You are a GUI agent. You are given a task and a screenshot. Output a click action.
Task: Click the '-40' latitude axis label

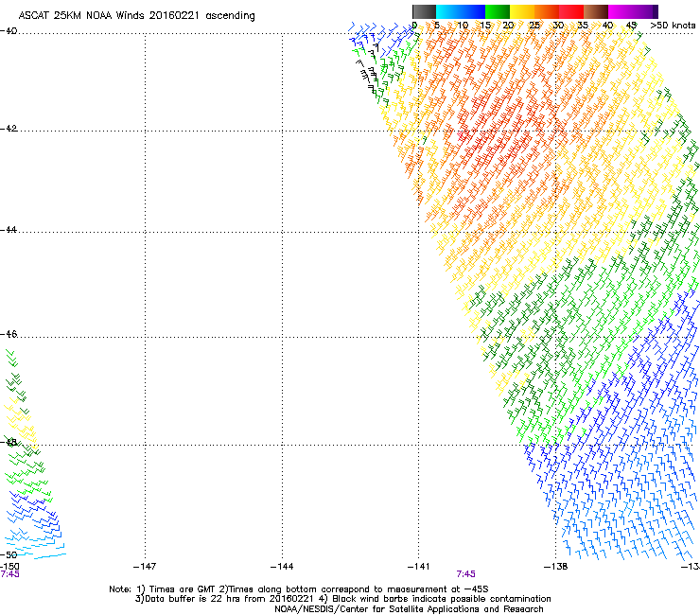(x=9, y=31)
